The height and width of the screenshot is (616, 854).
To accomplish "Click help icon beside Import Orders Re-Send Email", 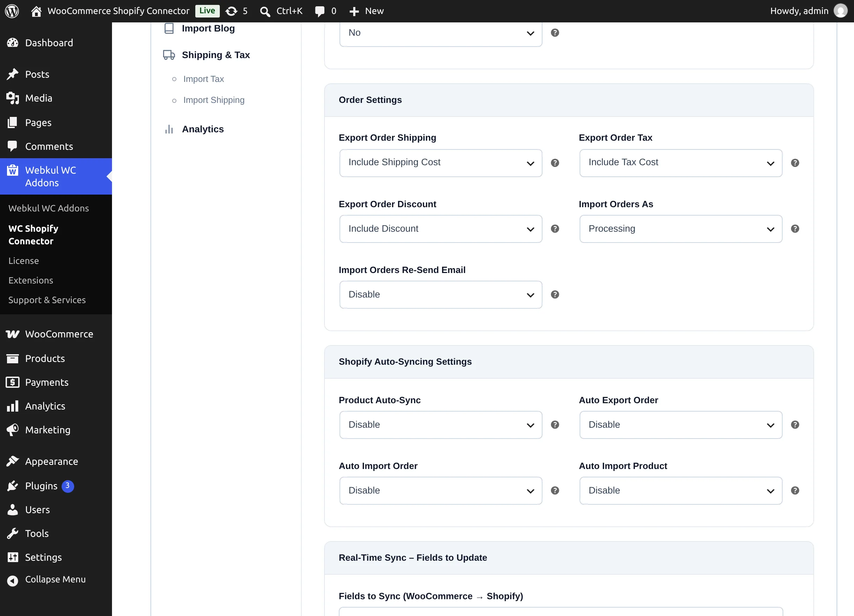I will pos(555,295).
